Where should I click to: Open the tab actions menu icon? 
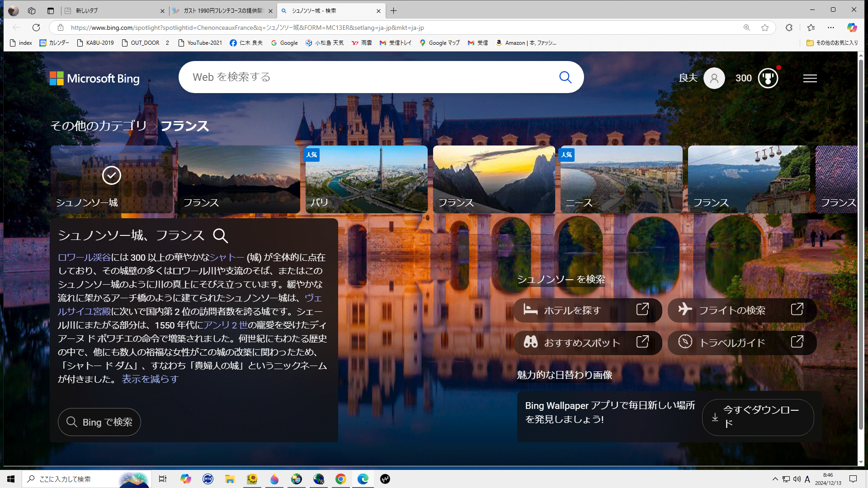click(51, 10)
